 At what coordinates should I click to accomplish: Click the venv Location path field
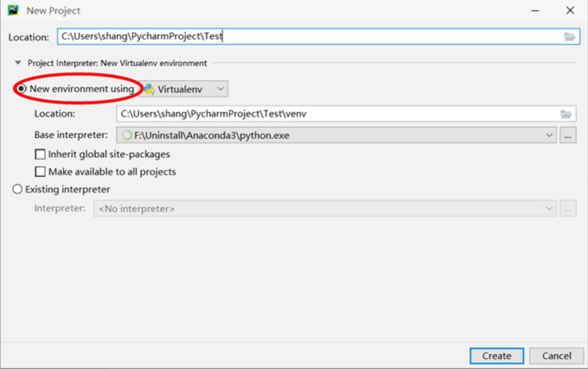click(x=346, y=113)
